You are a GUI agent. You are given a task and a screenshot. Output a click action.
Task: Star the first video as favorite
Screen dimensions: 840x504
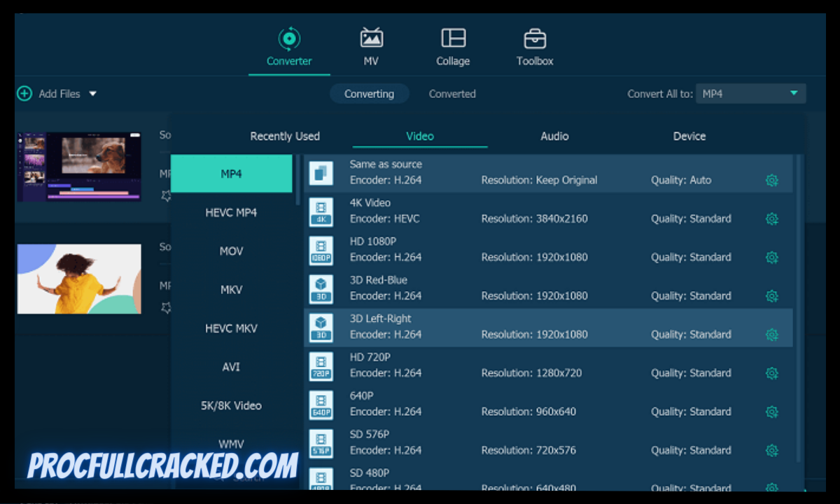pos(166,197)
